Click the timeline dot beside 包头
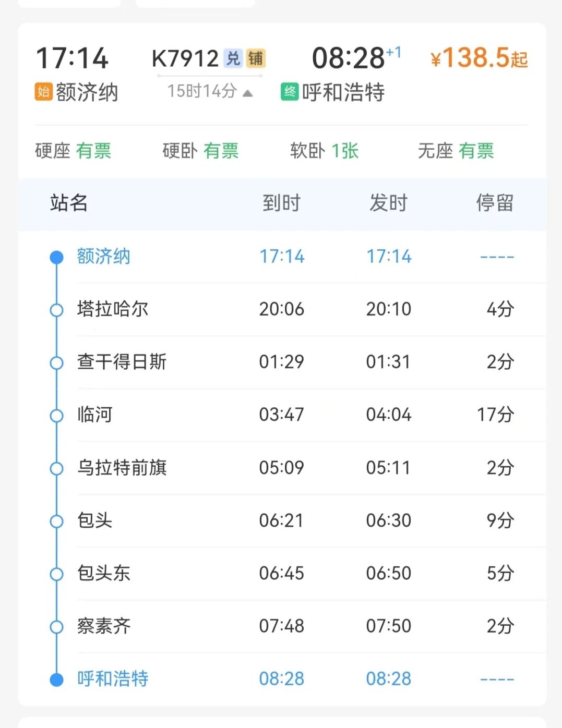Viewport: 562px width, 728px height. click(x=56, y=521)
